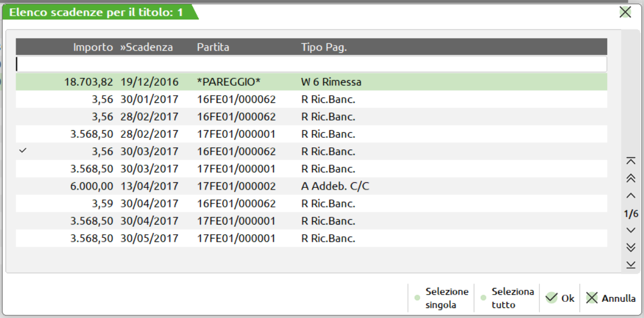Uncheck the selected 3,56 30/03/2017 row
The height and width of the screenshot is (318, 644).
tap(22, 151)
